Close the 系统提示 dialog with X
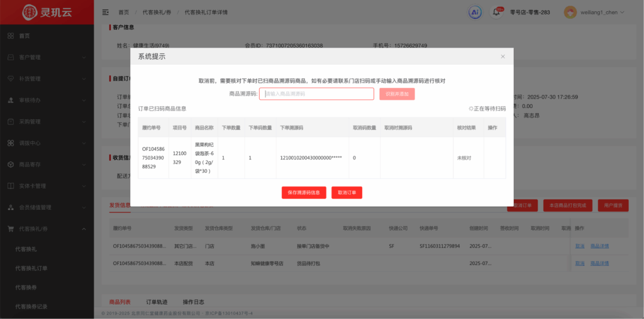 (x=502, y=57)
